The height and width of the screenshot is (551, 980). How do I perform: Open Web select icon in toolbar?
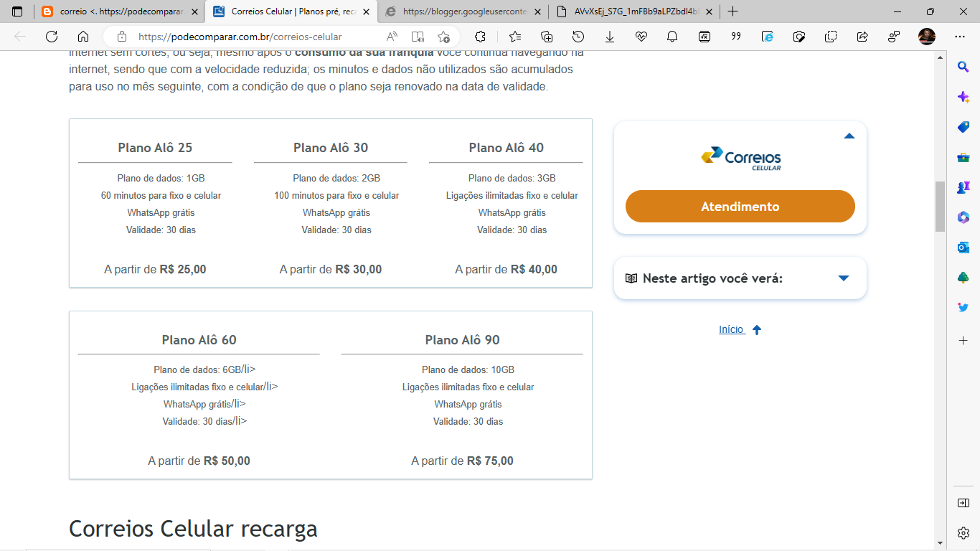click(x=831, y=37)
